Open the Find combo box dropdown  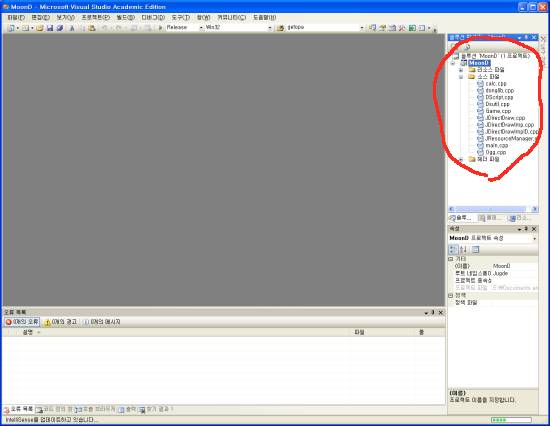(362, 27)
